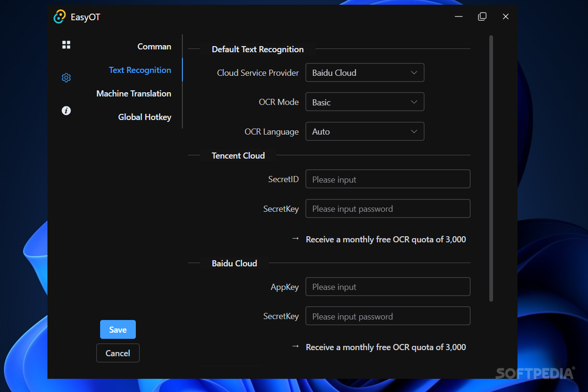The width and height of the screenshot is (588, 392).
Task: Go to the Global Hotkey tab
Action: coord(145,117)
